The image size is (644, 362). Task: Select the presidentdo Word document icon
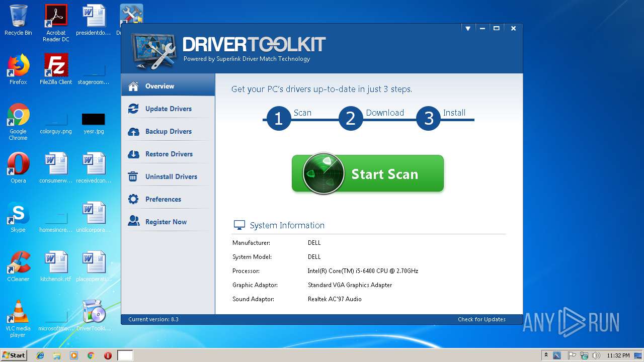tap(94, 20)
